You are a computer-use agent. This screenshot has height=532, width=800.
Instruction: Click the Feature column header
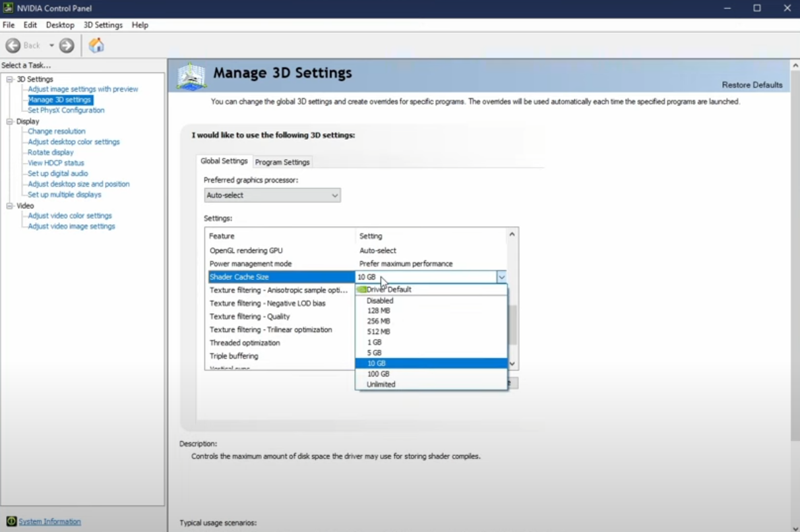pyautogui.click(x=280, y=236)
